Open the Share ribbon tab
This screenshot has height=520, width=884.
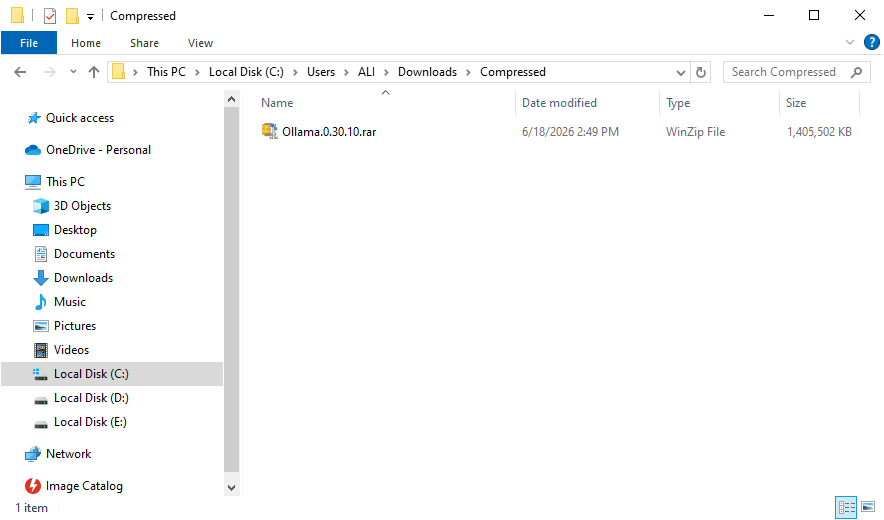pyautogui.click(x=144, y=43)
